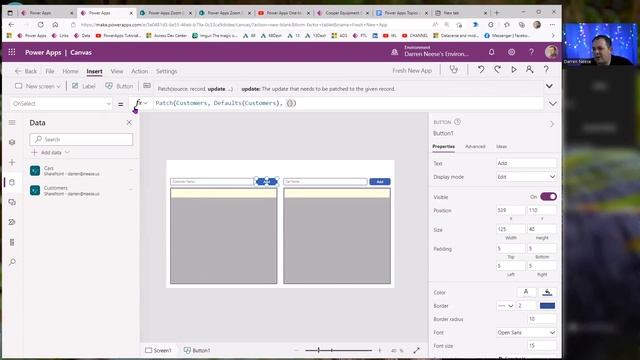Click the Customers data source icon
The width and height of the screenshot is (640, 360).
point(35,190)
